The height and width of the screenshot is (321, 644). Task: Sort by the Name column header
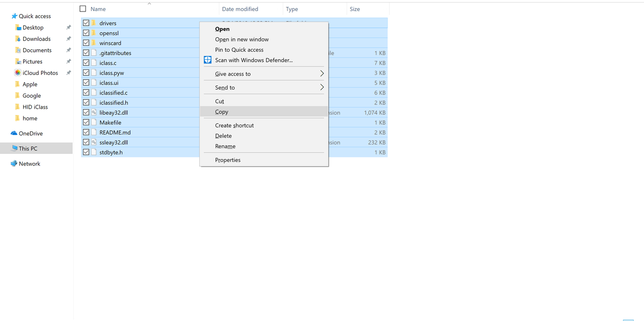[98, 9]
